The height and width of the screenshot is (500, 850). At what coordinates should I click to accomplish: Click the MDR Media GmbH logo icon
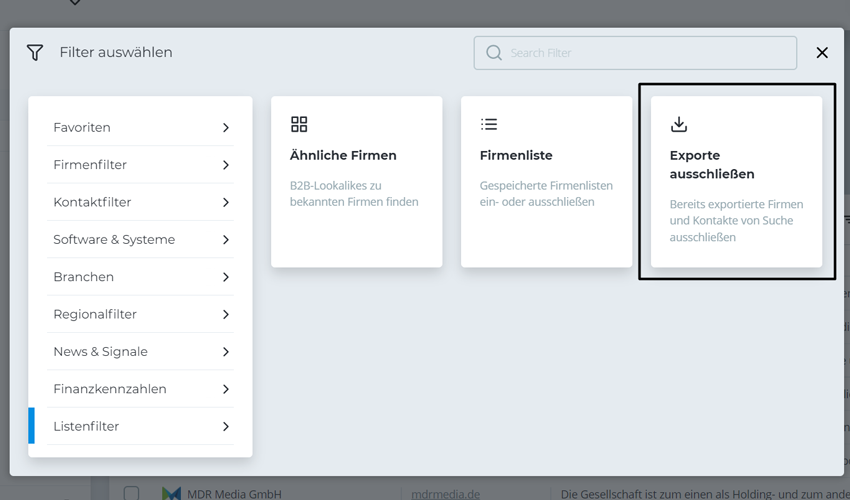pyautogui.click(x=171, y=493)
